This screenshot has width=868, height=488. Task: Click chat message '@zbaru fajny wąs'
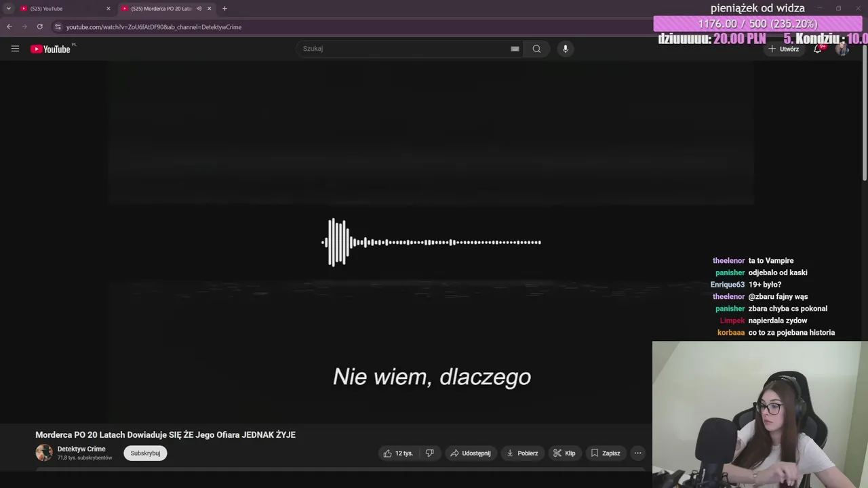coord(778,297)
